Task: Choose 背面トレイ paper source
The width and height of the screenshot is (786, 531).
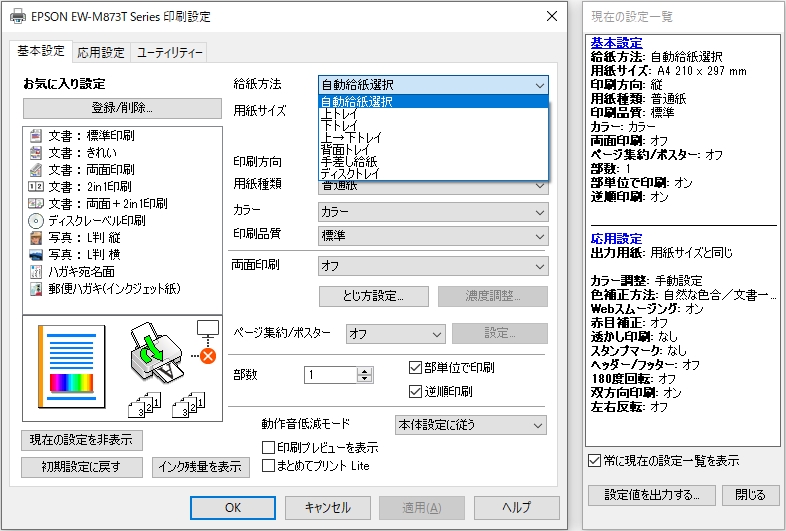Action: click(434, 149)
